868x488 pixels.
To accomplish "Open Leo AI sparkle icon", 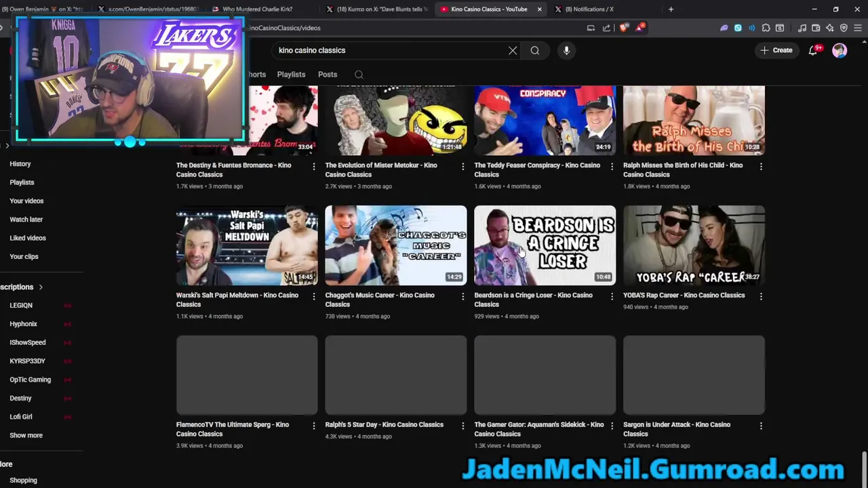I will pos(829,28).
